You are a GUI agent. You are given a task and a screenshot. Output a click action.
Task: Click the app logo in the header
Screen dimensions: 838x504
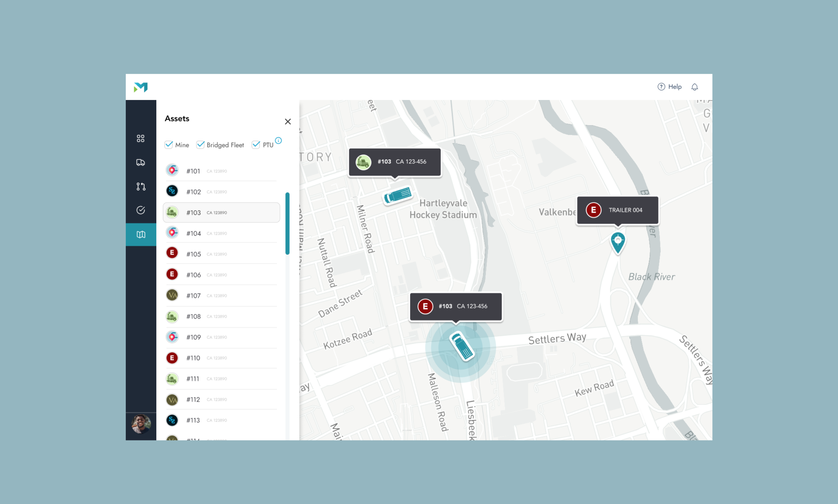point(141,87)
